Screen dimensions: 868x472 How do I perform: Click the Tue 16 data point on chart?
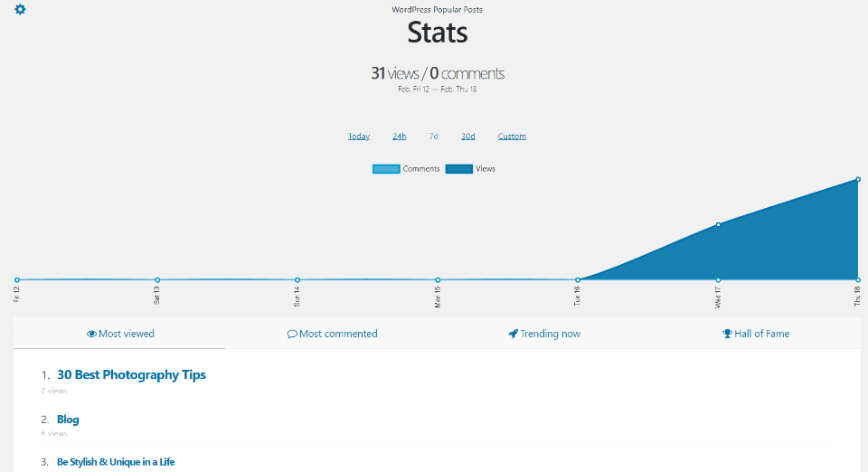pyautogui.click(x=578, y=280)
